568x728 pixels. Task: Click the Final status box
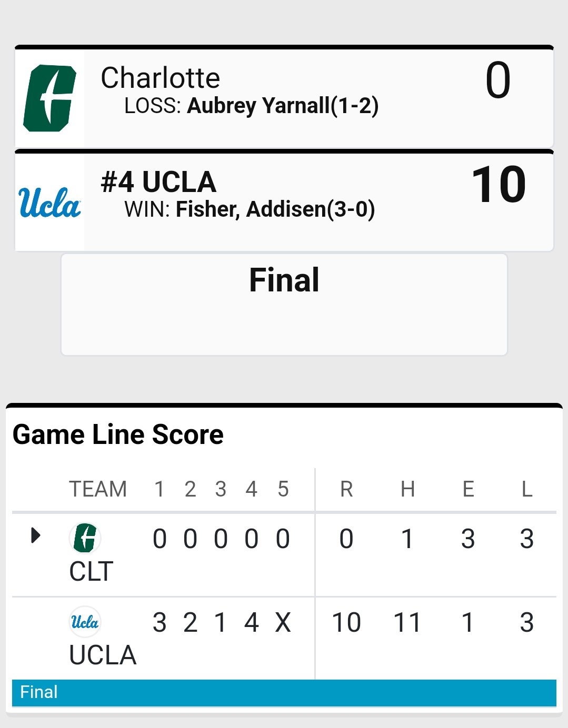pos(284,305)
